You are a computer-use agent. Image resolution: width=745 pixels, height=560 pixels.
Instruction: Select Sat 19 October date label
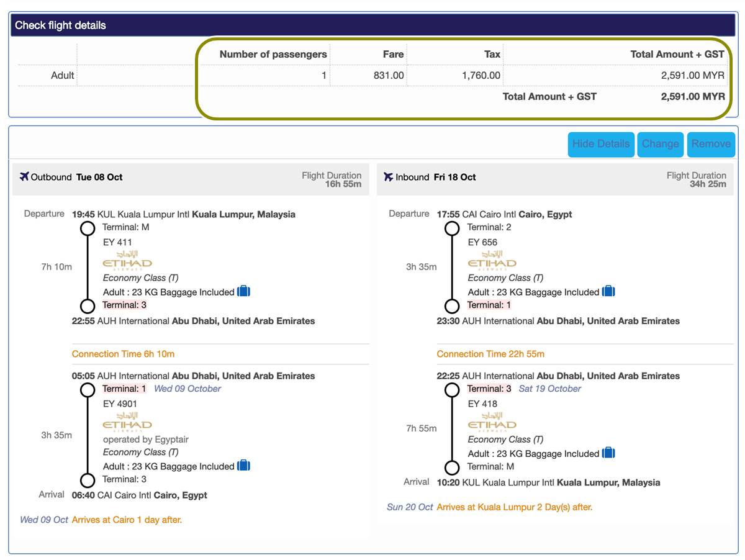[550, 389]
